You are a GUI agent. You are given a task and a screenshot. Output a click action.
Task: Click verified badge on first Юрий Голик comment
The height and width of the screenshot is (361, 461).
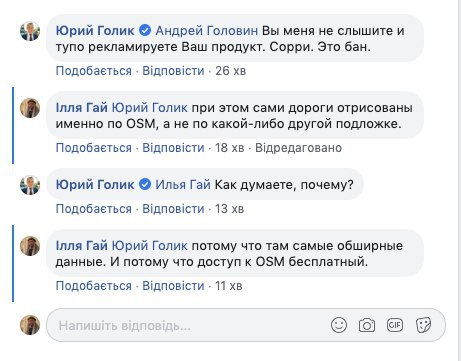pos(145,30)
